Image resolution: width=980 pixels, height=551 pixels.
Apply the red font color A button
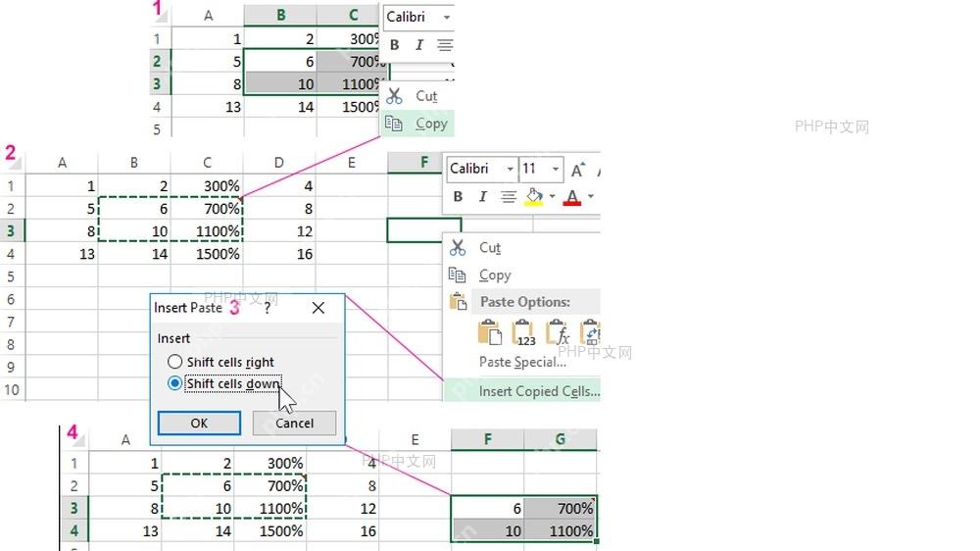(572, 197)
